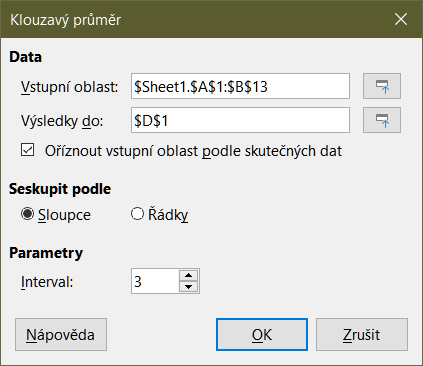This screenshot has width=423, height=366.
Task: Open help with the Nápověda button
Action: 61,334
